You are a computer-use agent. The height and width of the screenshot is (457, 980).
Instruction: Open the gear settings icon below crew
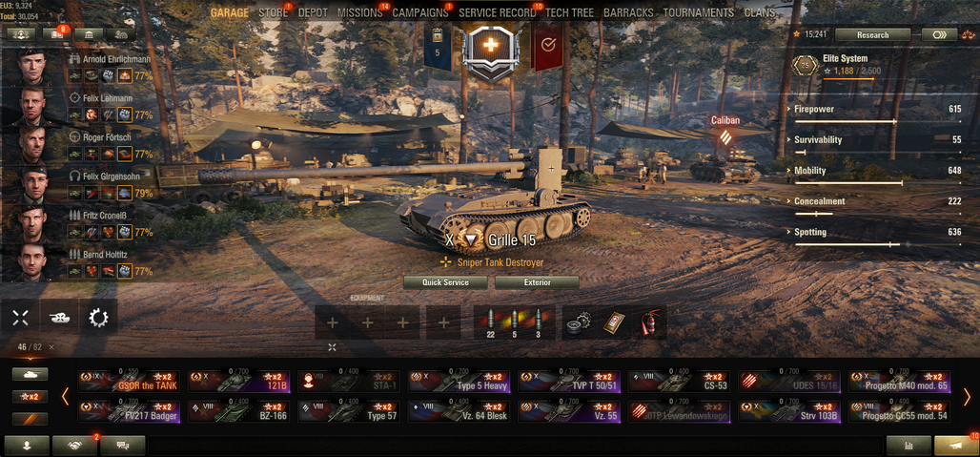click(98, 319)
